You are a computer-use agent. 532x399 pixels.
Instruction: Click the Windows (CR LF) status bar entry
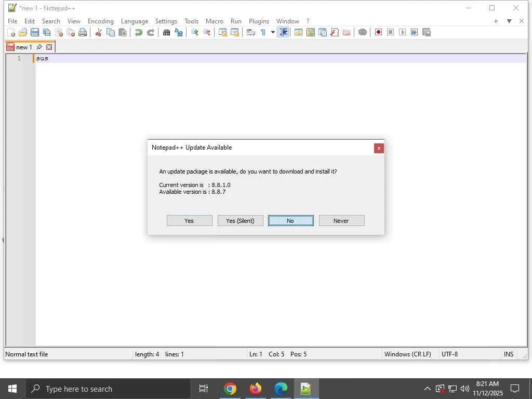(x=407, y=354)
